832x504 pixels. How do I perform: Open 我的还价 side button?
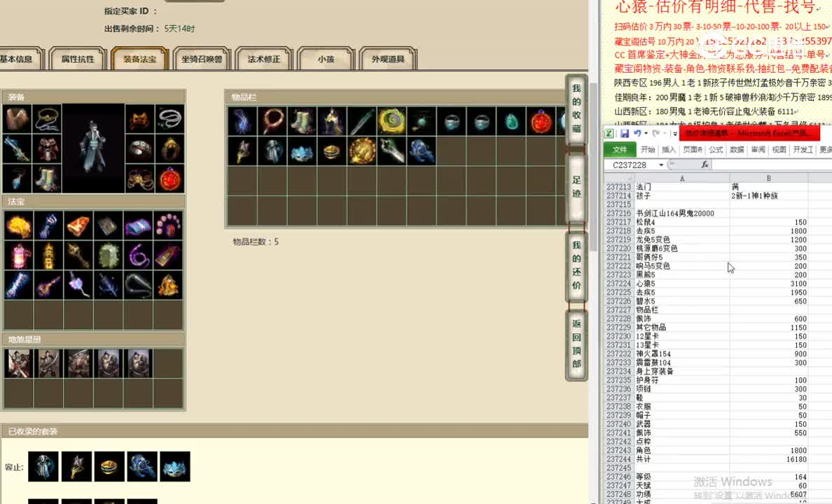pos(576,265)
